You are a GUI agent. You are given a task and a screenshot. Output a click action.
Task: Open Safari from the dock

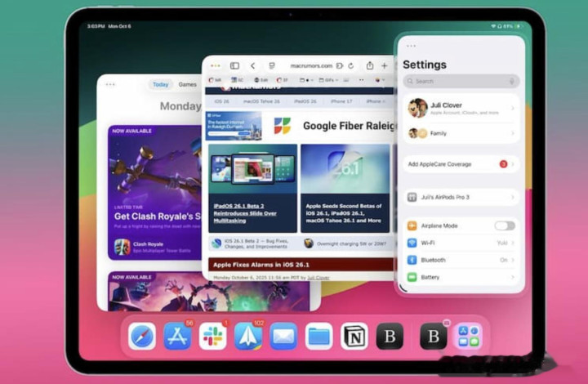142,337
